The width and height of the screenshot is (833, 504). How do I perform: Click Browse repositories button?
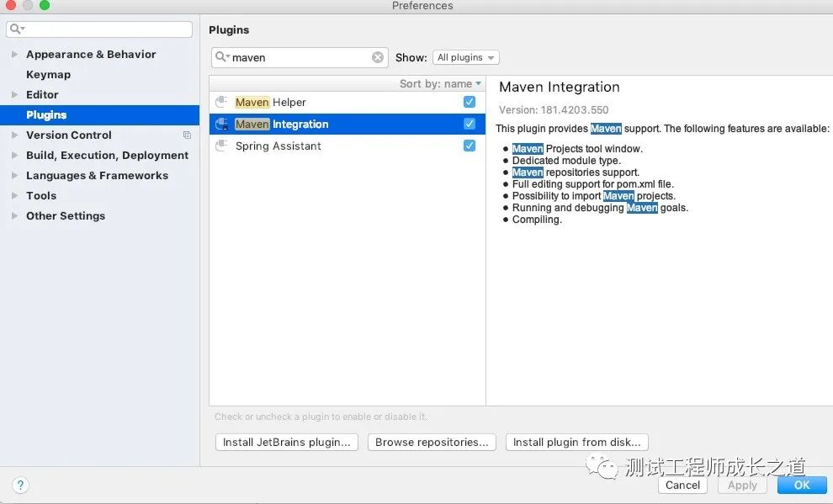click(x=432, y=442)
